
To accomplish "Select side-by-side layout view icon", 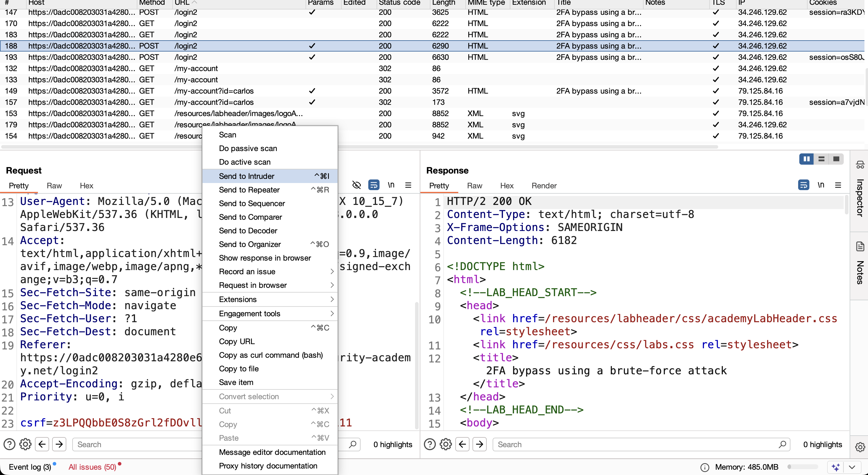I will [x=807, y=159].
